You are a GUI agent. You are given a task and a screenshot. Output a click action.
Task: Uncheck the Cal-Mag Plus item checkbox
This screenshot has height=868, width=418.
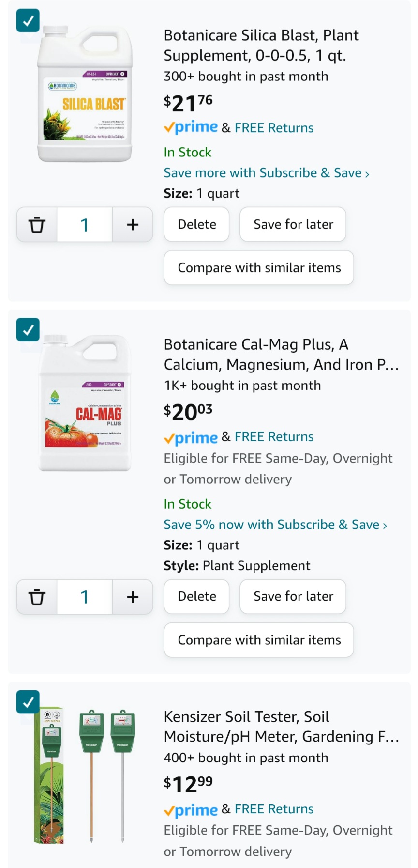tap(28, 330)
